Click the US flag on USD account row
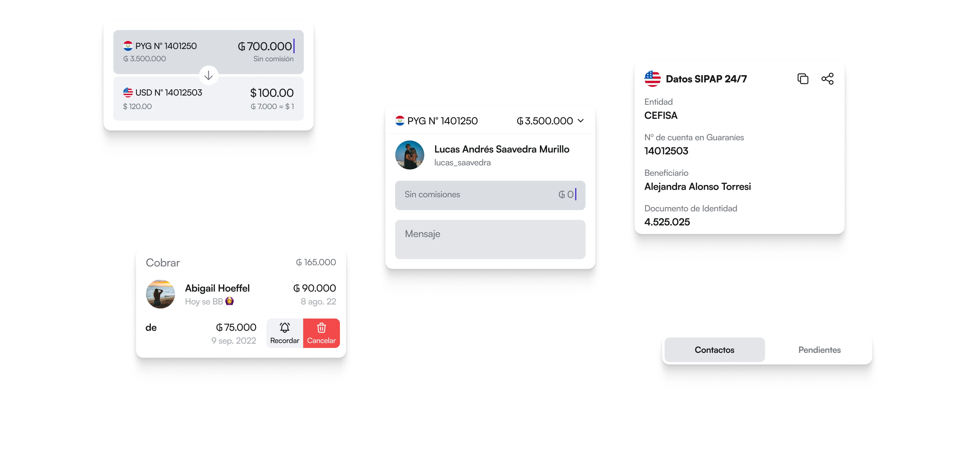This screenshot has height=468, width=980. point(128,92)
